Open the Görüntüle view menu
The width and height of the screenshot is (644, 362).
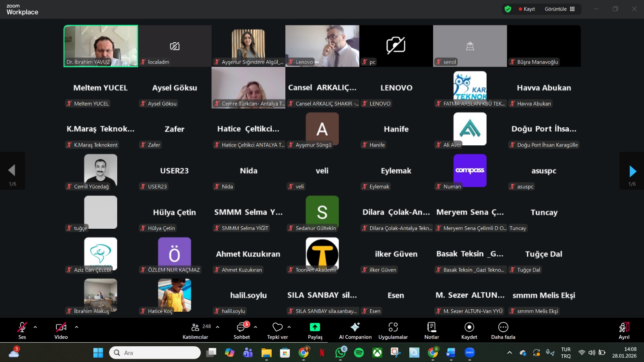(x=559, y=9)
